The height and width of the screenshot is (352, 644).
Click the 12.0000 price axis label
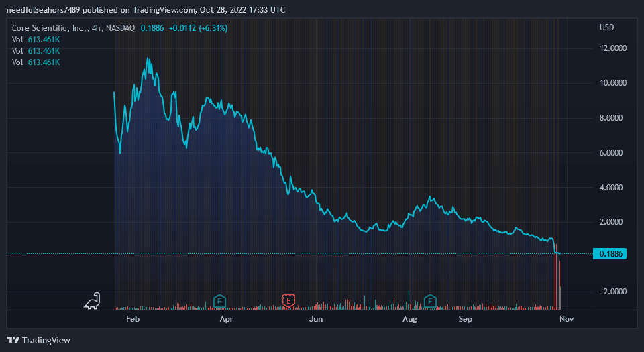(613, 48)
